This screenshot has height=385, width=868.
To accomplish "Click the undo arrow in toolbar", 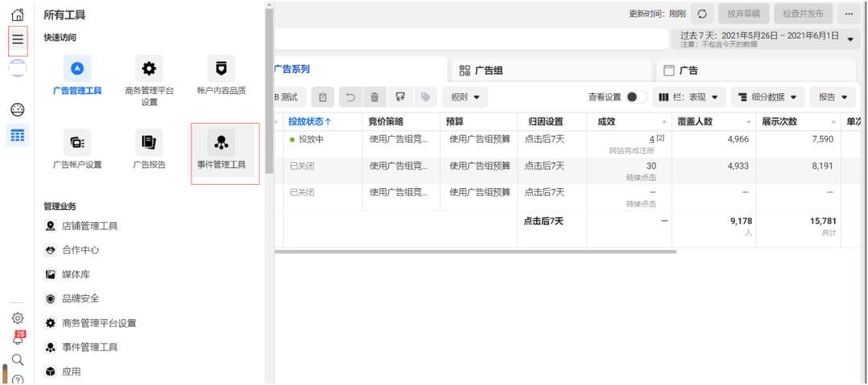I will click(350, 97).
